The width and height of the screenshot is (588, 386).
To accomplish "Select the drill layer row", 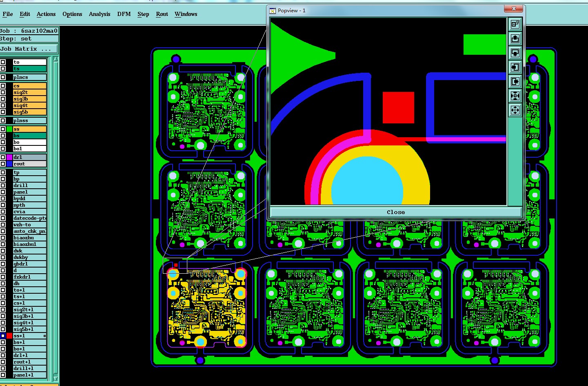I will tap(29, 185).
